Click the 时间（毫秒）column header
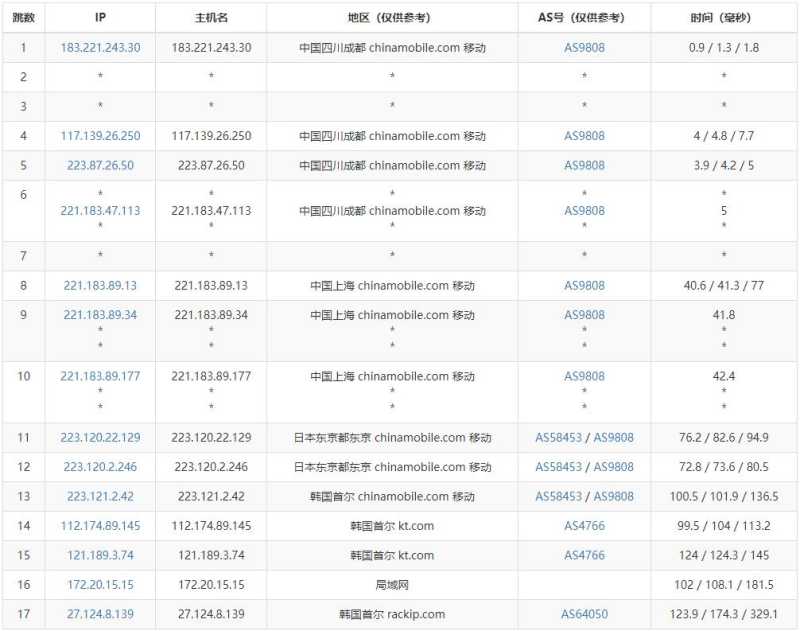The image size is (800, 631). click(x=723, y=18)
